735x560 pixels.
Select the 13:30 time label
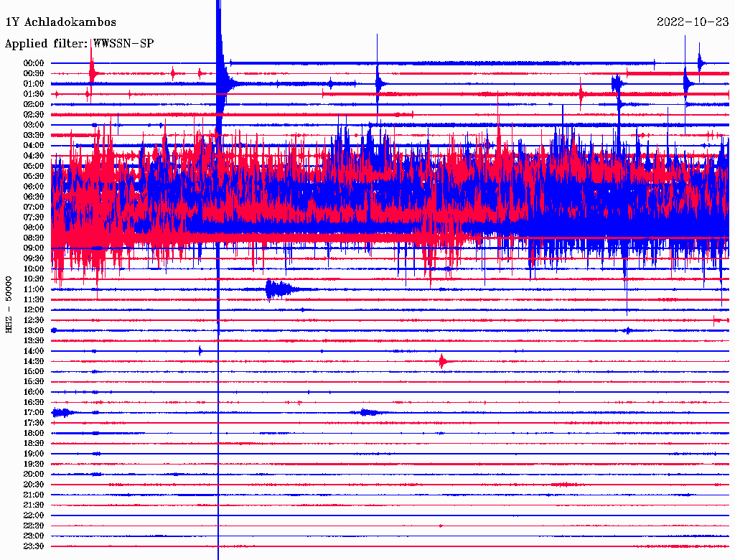tap(34, 341)
